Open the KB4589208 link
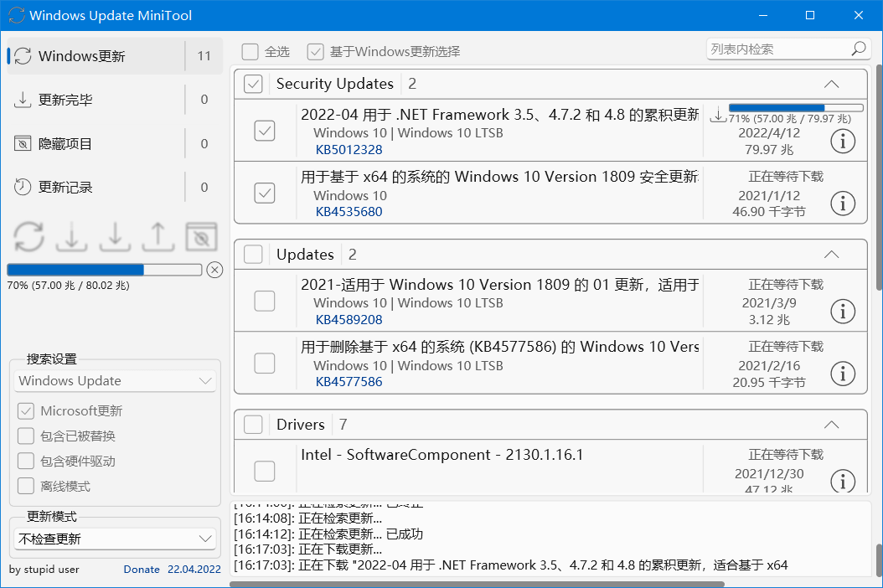 coord(349,320)
